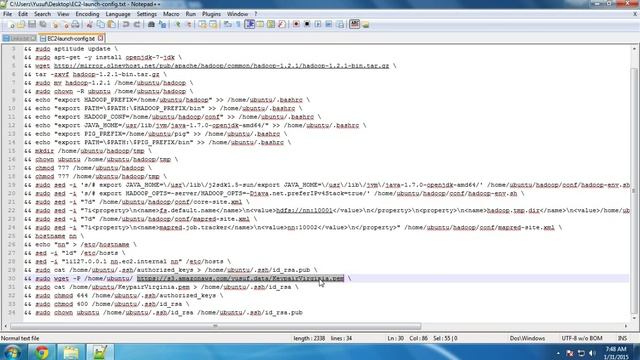Click the Paste toolbar icon
640x360 pixels.
tap(111, 24)
